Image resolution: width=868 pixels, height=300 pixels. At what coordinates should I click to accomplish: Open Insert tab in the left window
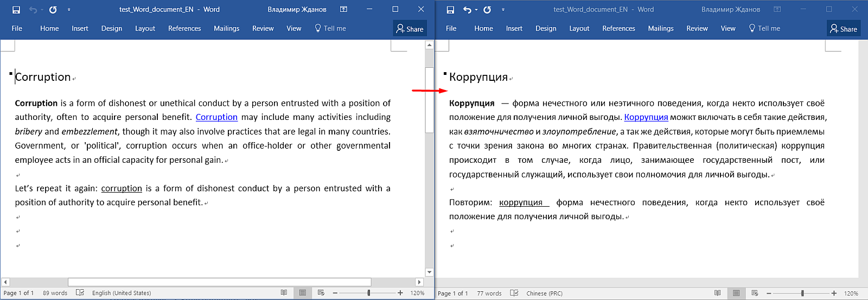point(80,28)
